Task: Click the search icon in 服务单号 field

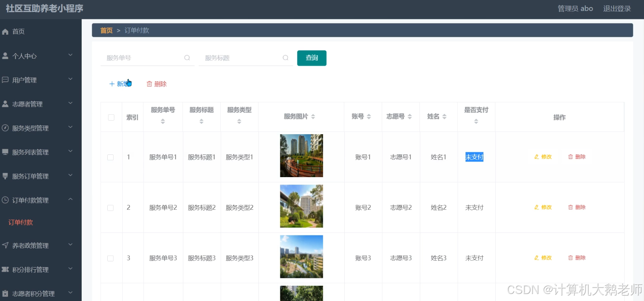Action: (187, 58)
